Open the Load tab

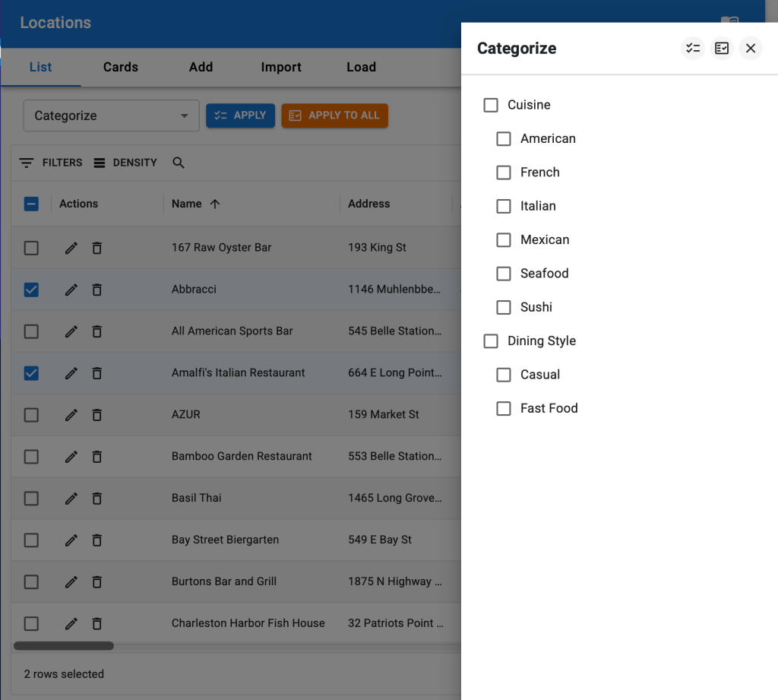361,67
